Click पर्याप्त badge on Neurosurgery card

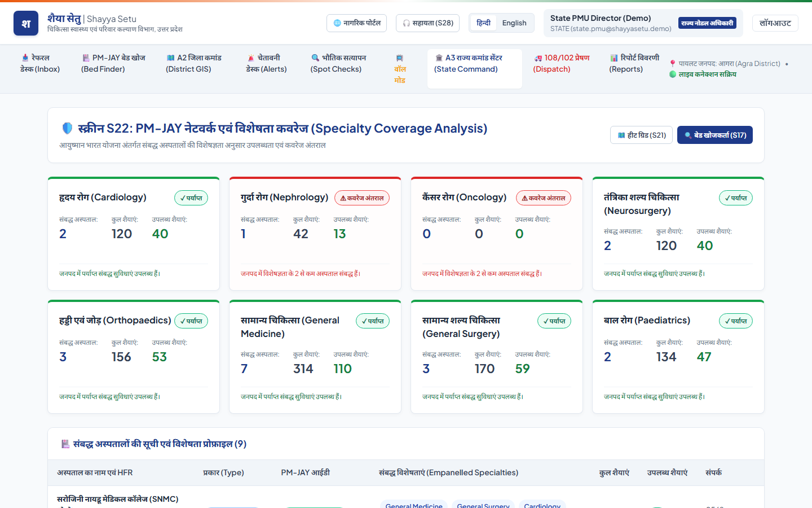point(736,198)
